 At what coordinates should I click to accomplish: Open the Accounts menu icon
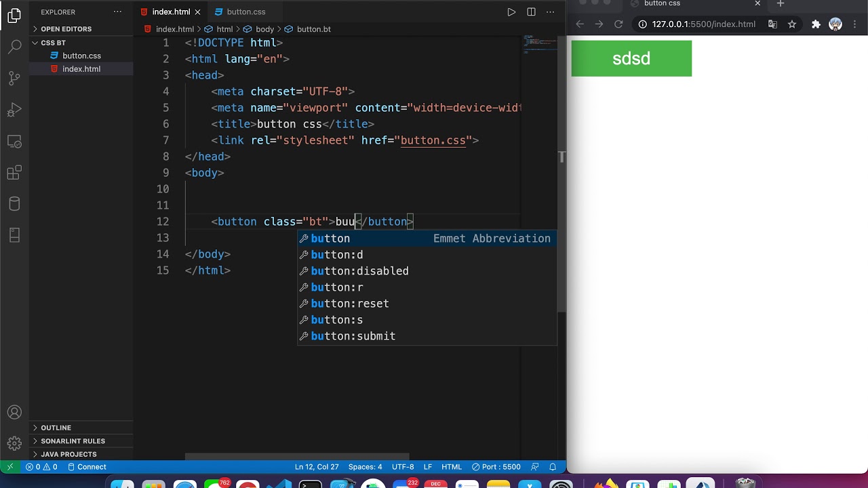[14, 413]
